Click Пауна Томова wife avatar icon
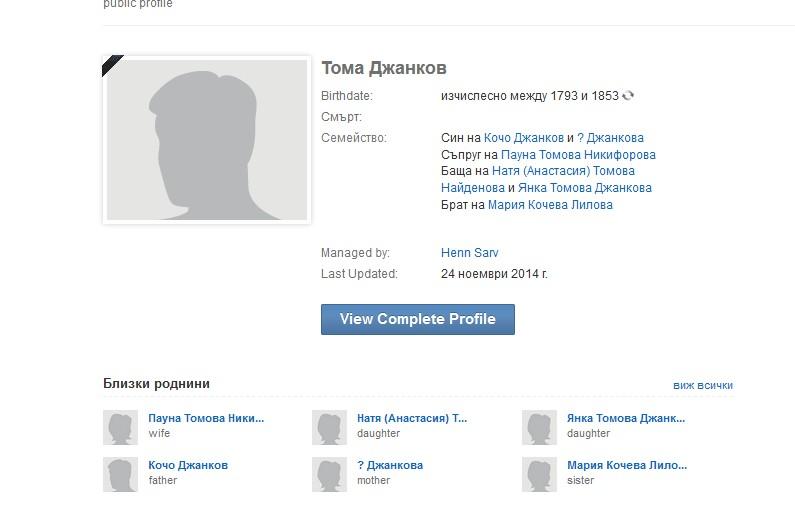Image resolution: width=795 pixels, height=527 pixels. [x=120, y=427]
